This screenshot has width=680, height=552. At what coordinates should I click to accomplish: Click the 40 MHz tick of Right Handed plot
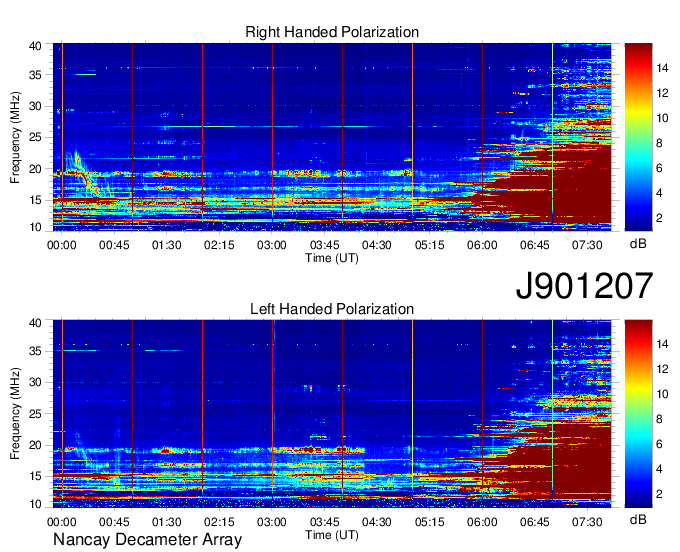point(35,46)
